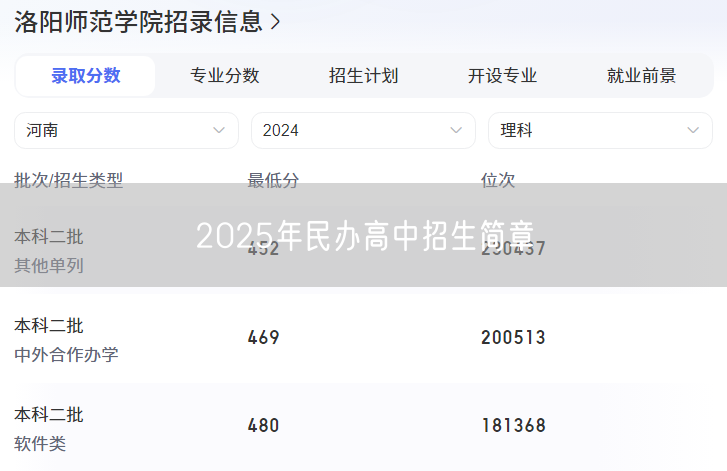Select the 录取分数 tab

point(86,76)
